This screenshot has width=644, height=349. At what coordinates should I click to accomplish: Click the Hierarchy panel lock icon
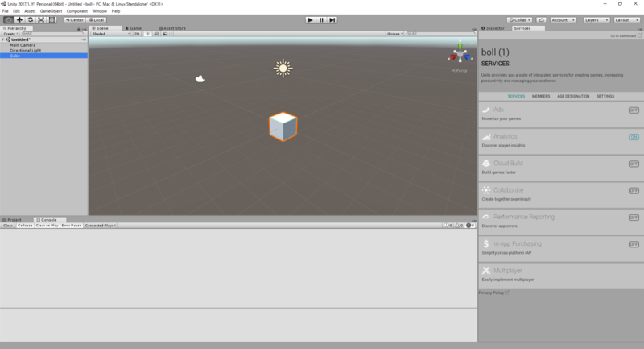(x=78, y=29)
